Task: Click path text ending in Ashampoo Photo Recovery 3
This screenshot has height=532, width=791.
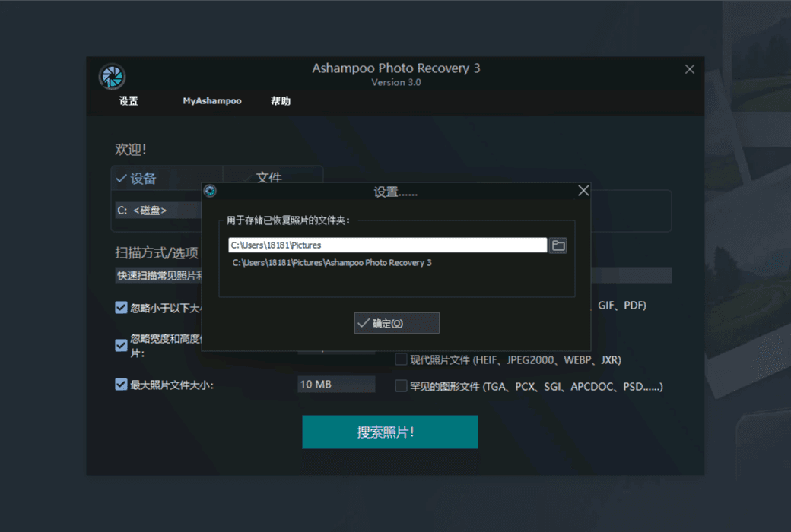Action: pyautogui.click(x=332, y=263)
